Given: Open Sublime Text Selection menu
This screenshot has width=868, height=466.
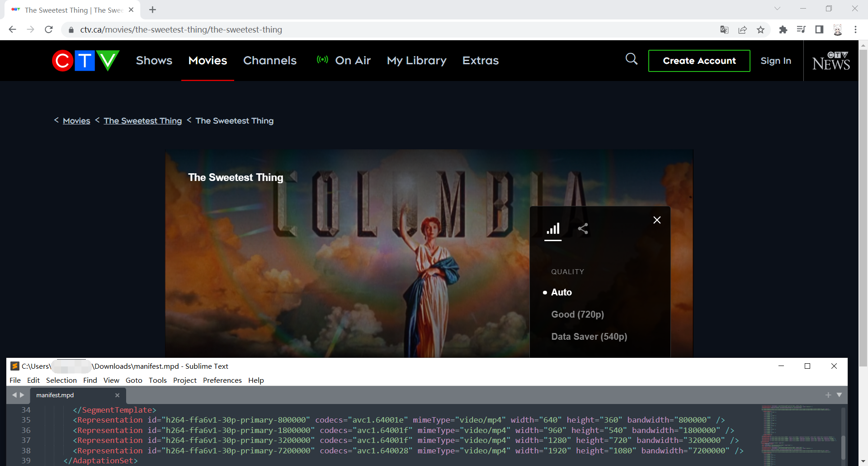Looking at the screenshot, I should tap(61, 380).
